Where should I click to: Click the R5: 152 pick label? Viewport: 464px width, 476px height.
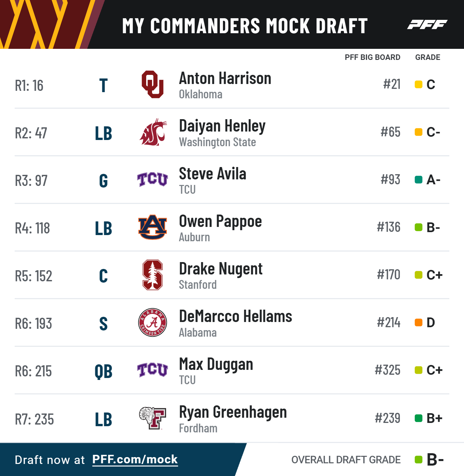tap(34, 276)
